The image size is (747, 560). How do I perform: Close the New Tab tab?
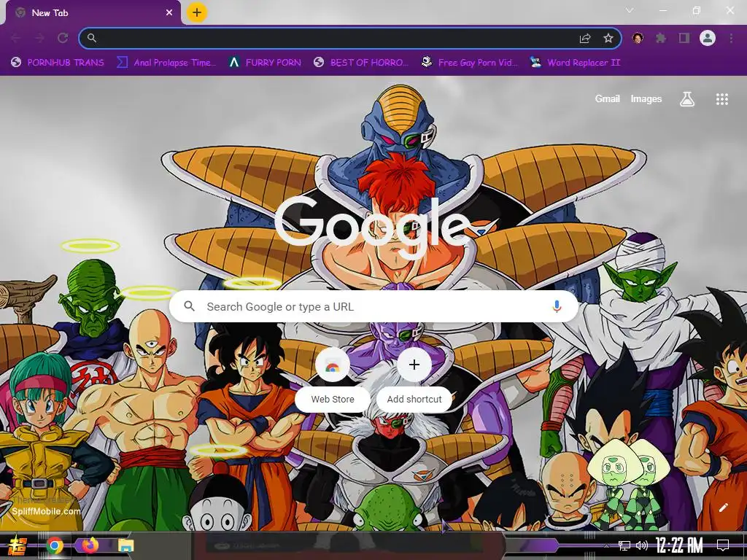[169, 13]
